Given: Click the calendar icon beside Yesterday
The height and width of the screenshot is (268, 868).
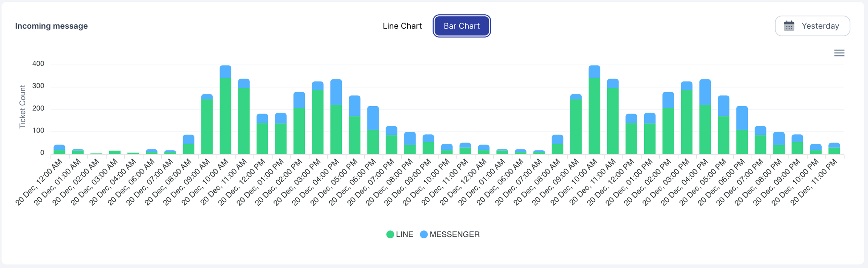Looking at the screenshot, I should click(x=789, y=26).
